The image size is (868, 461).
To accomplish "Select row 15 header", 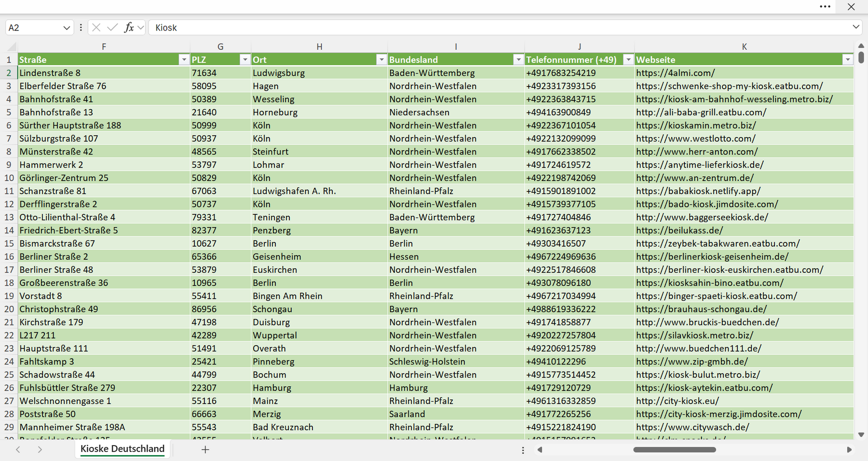I will [x=9, y=243].
